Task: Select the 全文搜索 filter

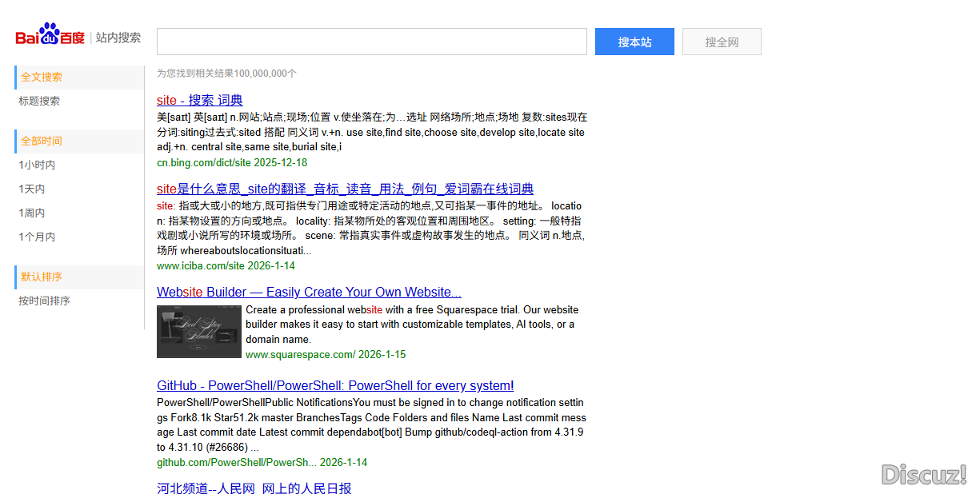Action: (42, 77)
